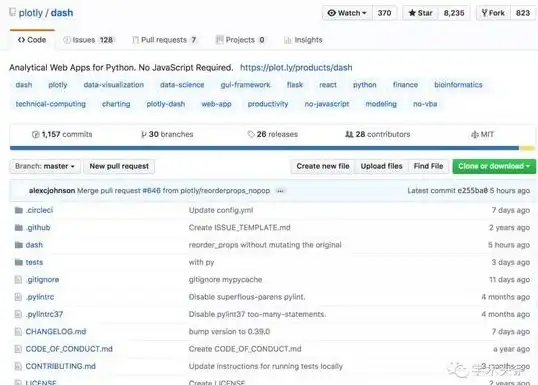This screenshot has width=538, height=385.
Task: Open the Clone or download dropdown
Action: pyautogui.click(x=494, y=166)
